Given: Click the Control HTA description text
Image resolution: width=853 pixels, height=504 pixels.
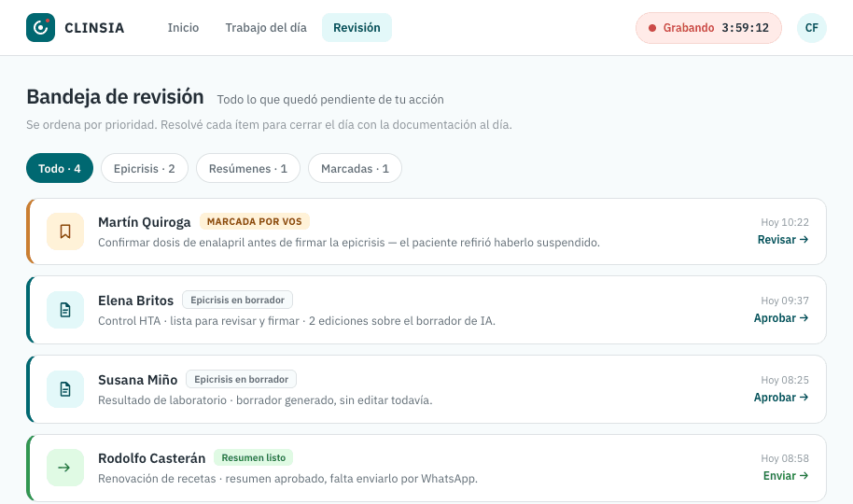Looking at the screenshot, I should click(x=297, y=320).
